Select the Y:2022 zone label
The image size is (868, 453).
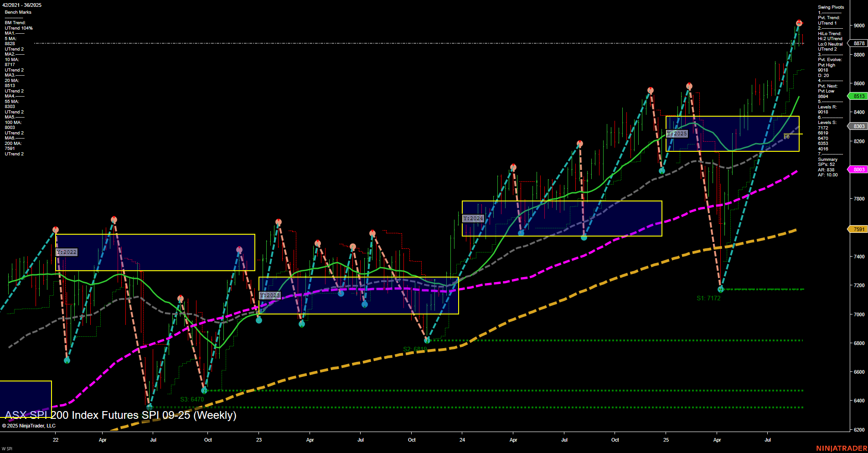point(66,252)
